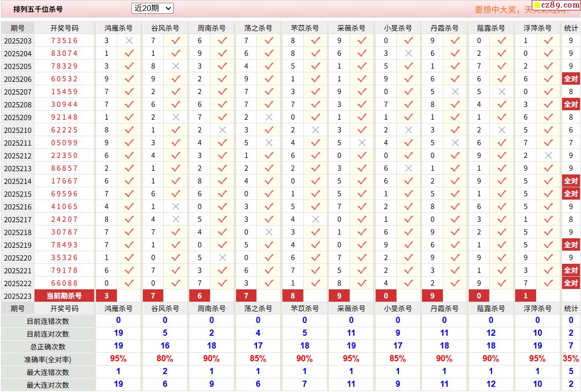
Task: Click the X mark for 谷风杀号 in row 2025216
Action: pos(176,207)
